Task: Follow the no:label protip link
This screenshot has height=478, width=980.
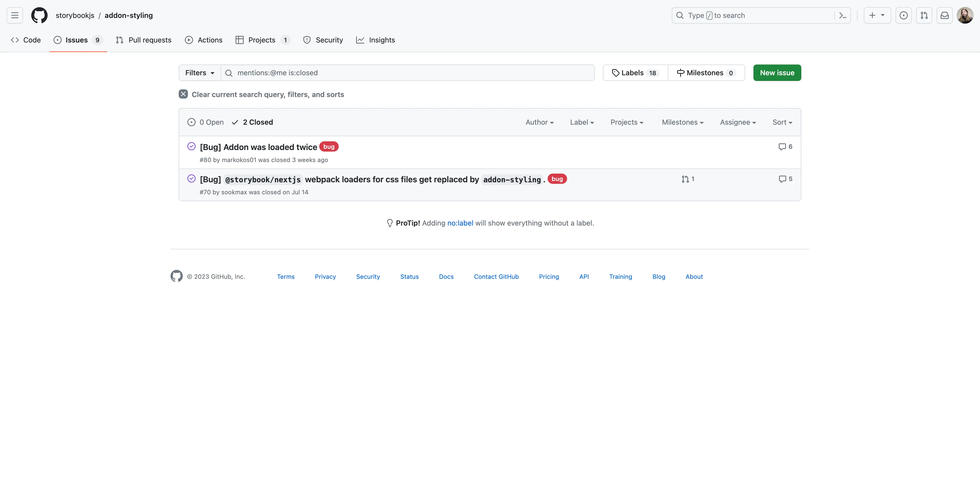Action: (x=460, y=223)
